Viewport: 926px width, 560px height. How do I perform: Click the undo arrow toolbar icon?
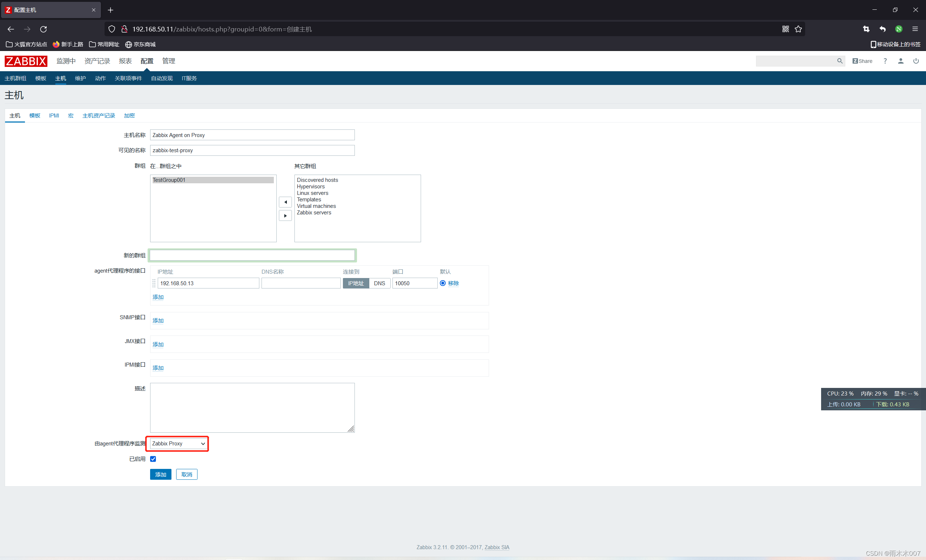coord(882,29)
